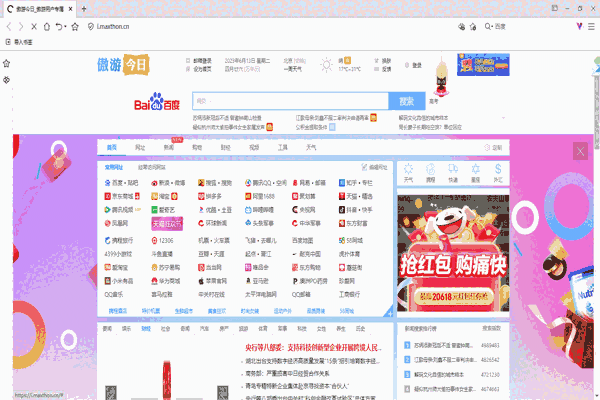Open the 亚马逊 site link
The image size is (600, 400).
(x=256, y=281)
